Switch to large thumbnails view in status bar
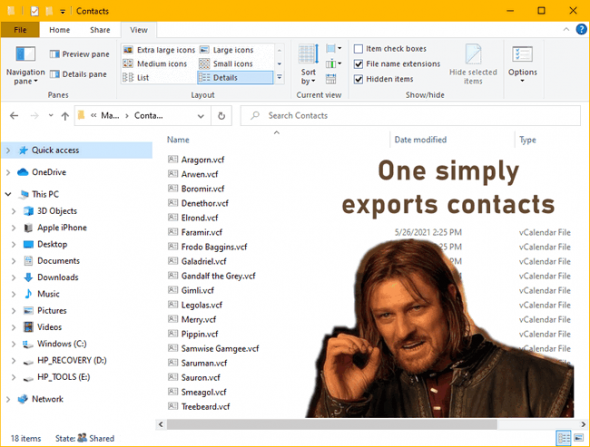The height and width of the screenshot is (447, 590). [x=579, y=438]
